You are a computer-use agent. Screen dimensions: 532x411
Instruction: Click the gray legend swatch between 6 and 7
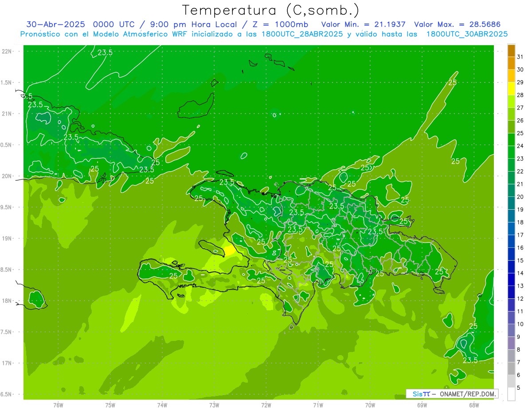(x=511, y=368)
